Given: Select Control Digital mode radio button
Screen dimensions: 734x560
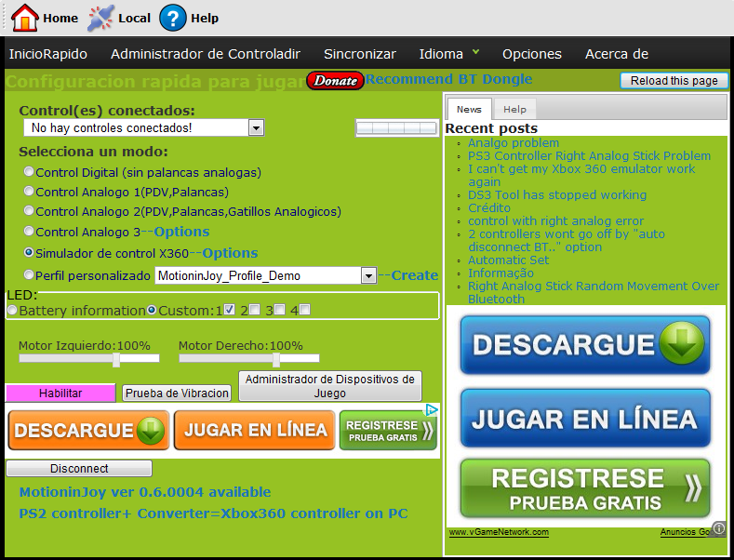Looking at the screenshot, I should pyautogui.click(x=29, y=171).
